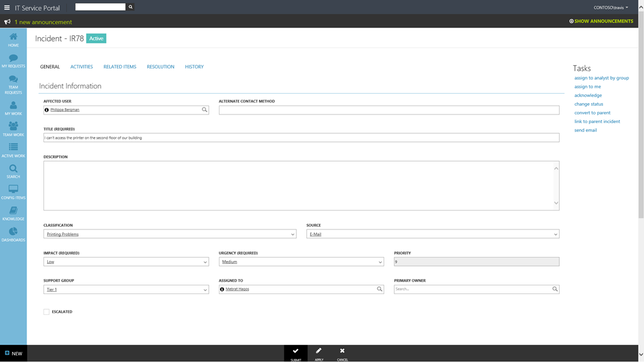Screen dimensions: 644x362
Task: Open Knowledge base in sidebar
Action: coord(13,214)
